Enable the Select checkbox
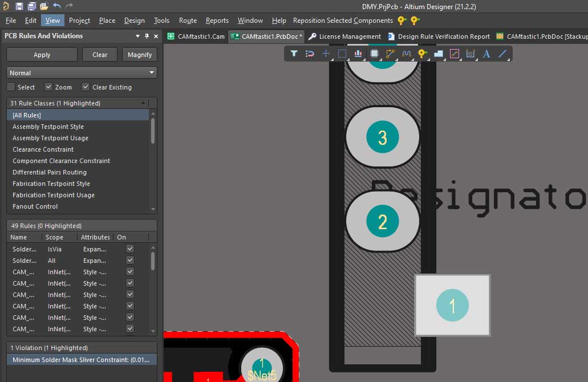This screenshot has height=382, width=588. [x=11, y=87]
